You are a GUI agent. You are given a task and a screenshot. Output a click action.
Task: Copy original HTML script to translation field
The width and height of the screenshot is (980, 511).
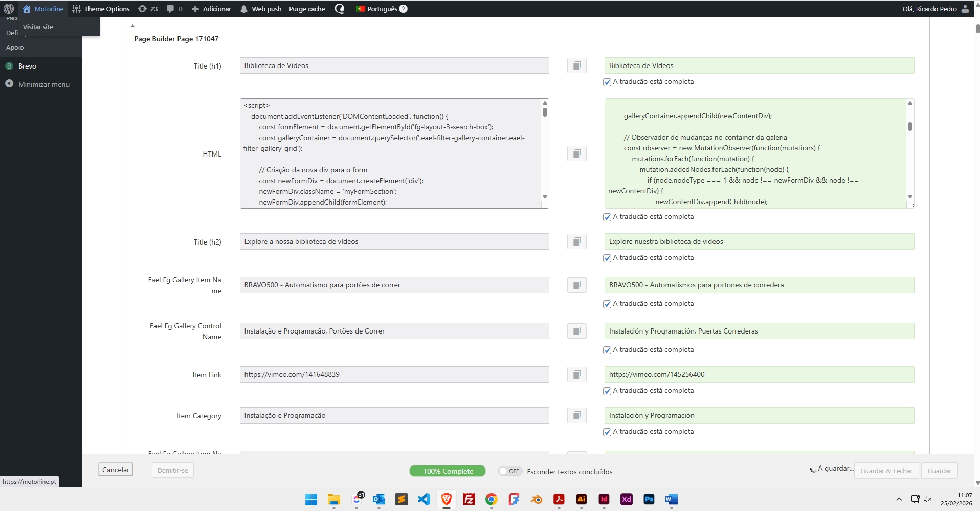click(576, 153)
